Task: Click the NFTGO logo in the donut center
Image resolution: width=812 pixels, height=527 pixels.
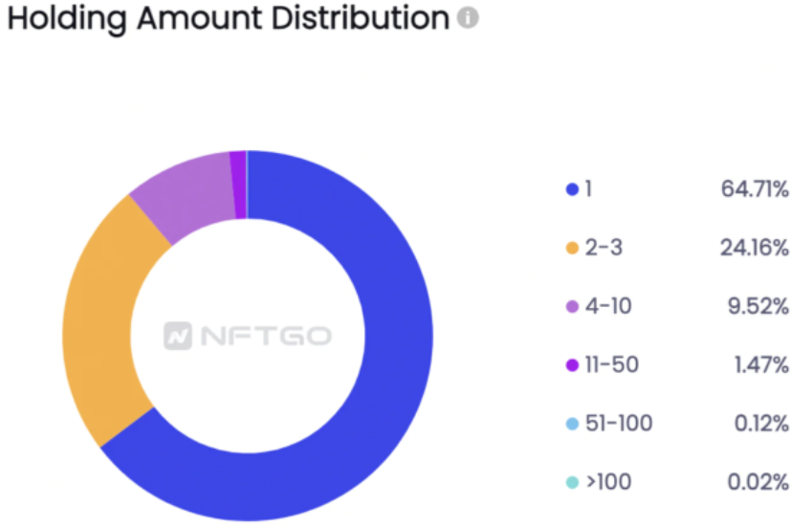Action: click(248, 337)
